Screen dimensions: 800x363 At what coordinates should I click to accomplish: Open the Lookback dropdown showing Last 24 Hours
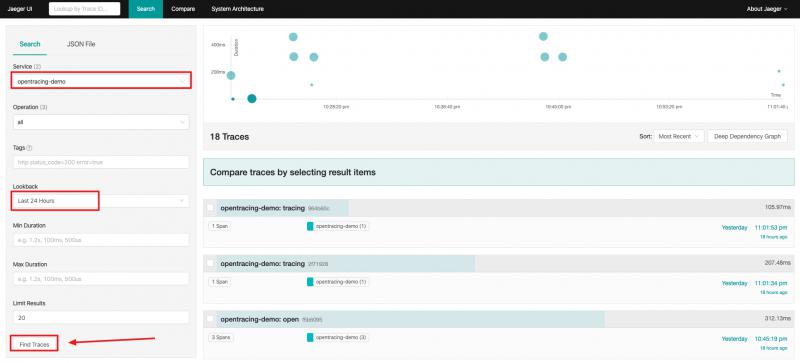pos(101,201)
